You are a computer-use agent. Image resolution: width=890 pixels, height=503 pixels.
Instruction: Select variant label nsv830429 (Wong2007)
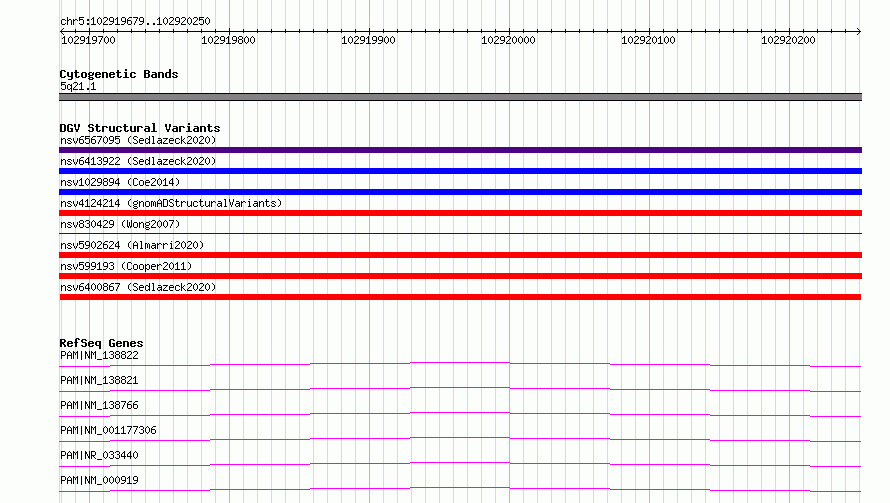[x=120, y=224]
